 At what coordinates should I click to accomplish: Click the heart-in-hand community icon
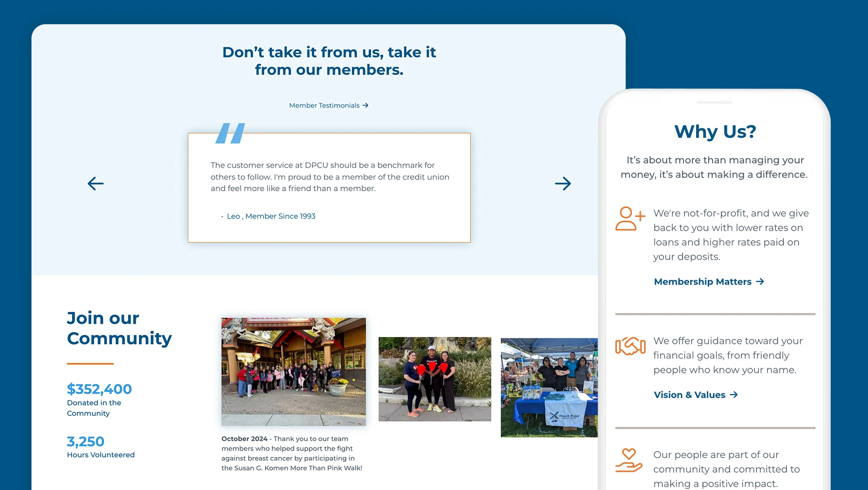pos(628,460)
